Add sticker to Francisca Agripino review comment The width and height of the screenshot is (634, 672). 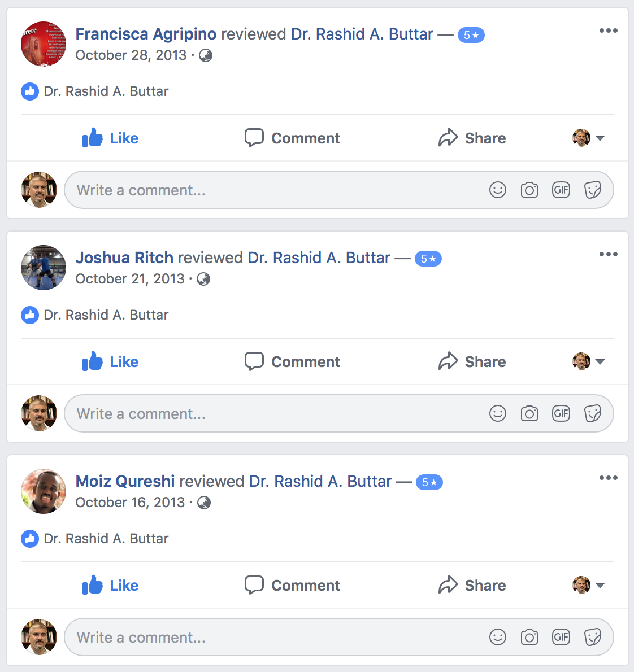tap(593, 190)
